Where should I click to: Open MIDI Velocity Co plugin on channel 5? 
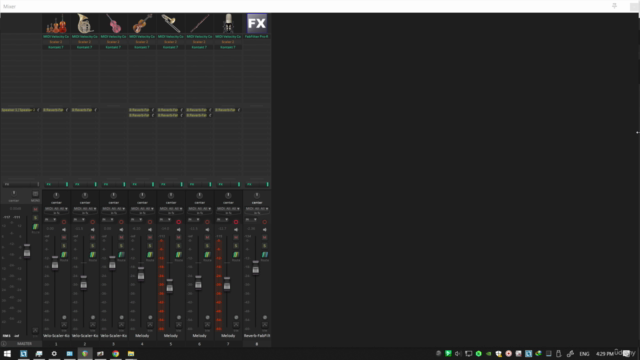(171, 37)
